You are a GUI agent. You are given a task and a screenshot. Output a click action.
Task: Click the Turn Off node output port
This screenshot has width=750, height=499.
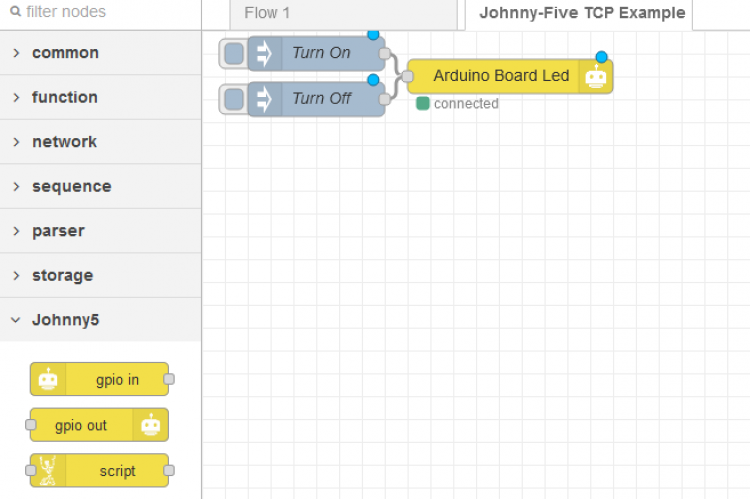pyautogui.click(x=384, y=100)
